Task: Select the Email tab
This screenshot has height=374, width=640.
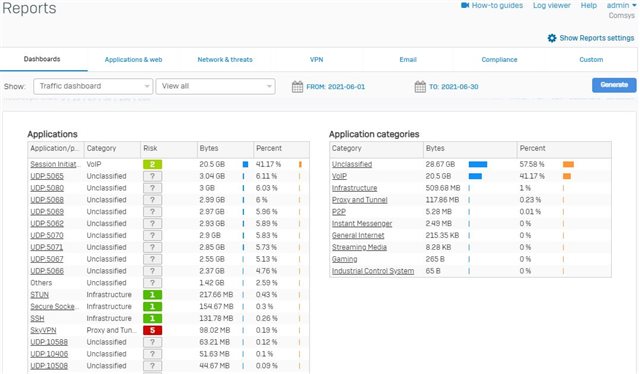Action: (x=408, y=60)
